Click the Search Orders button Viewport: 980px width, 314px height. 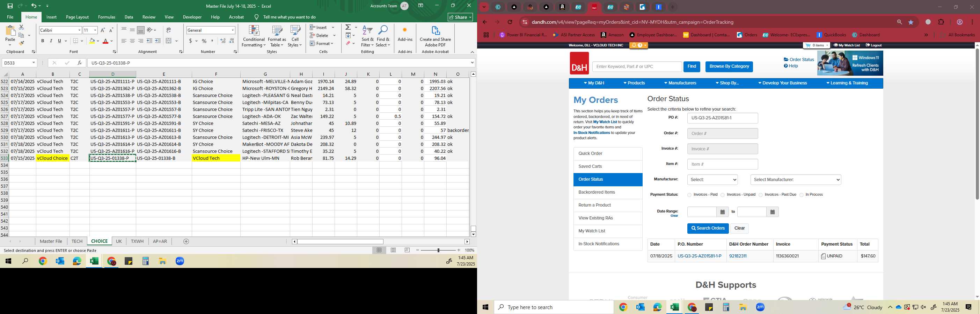(x=708, y=229)
